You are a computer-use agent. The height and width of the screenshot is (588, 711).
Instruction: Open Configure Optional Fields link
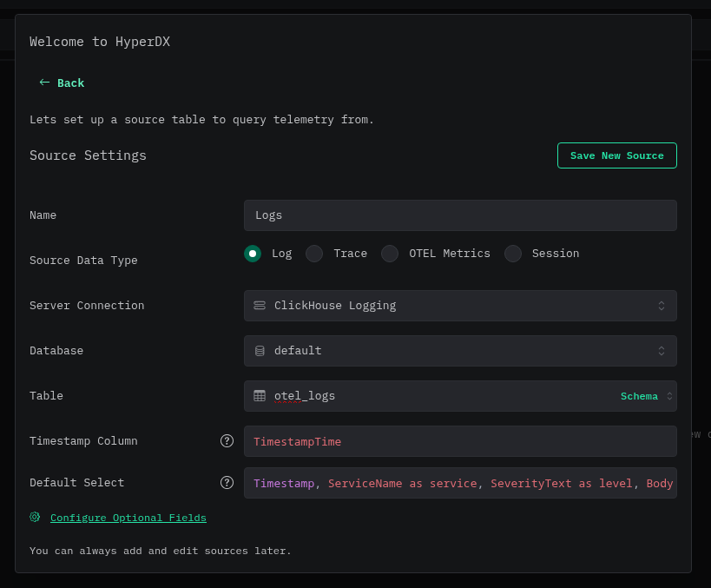[x=128, y=518]
